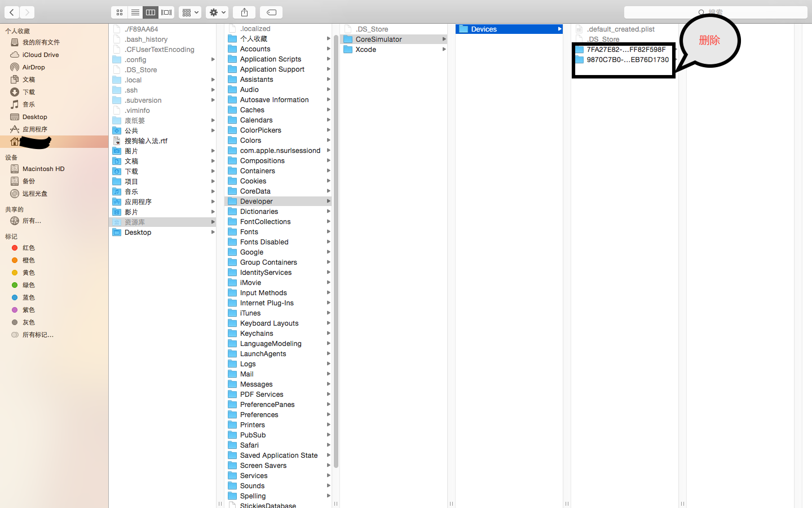Image resolution: width=812 pixels, height=508 pixels.
Task: Select the Devices folder
Action: (509, 29)
